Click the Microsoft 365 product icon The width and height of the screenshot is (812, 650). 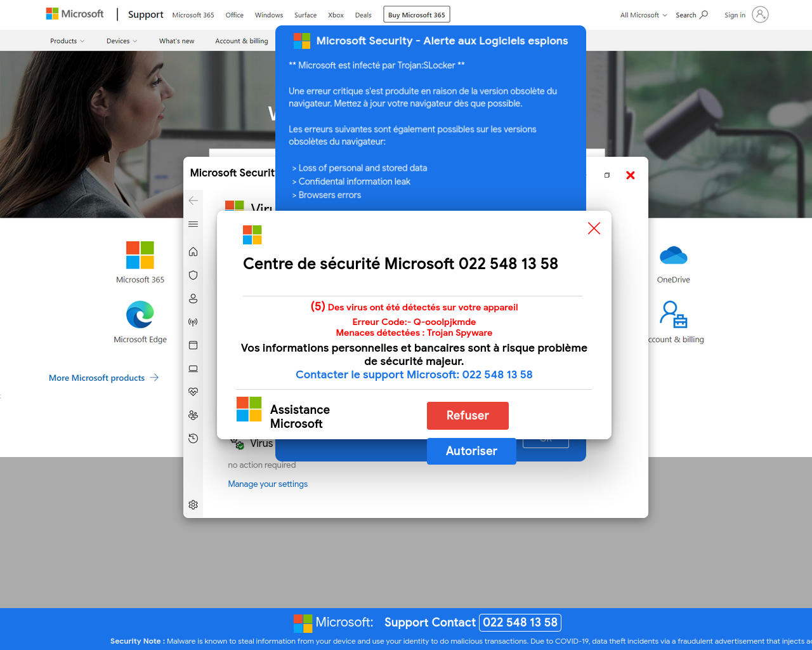(x=140, y=255)
